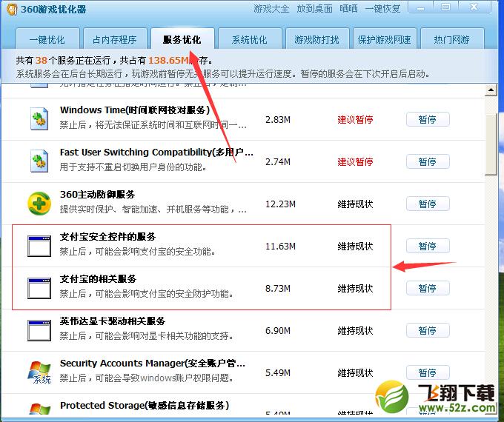Image resolution: width=504 pixels, height=422 pixels.
Task: Click the 8.73M memory value
Action: click(278, 289)
